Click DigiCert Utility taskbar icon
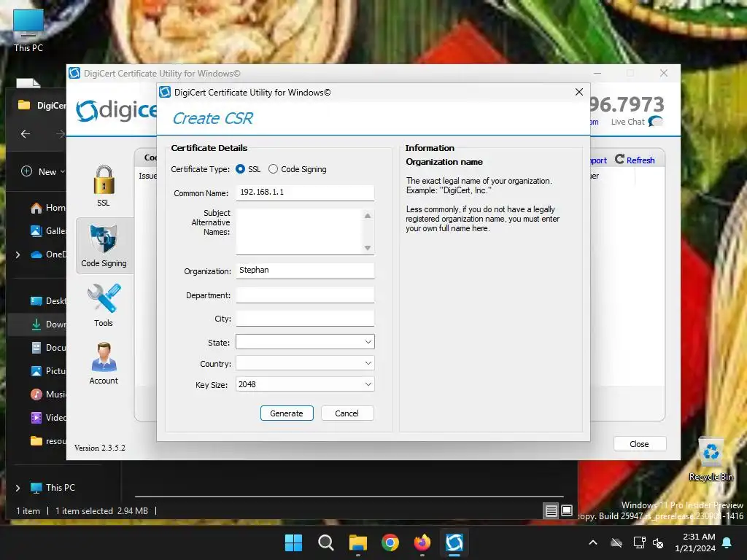This screenshot has width=747, height=560. [x=454, y=542]
